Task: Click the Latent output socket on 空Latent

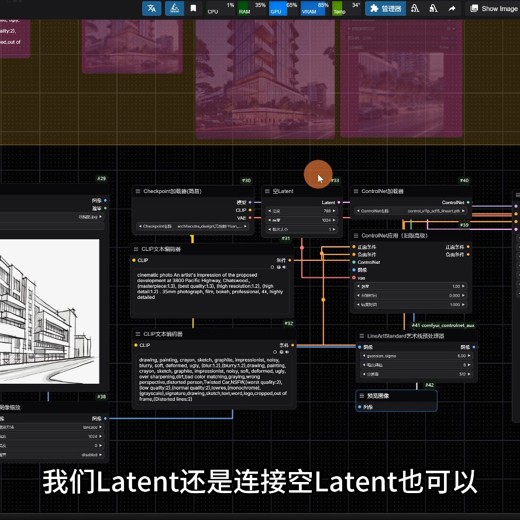Action: (x=339, y=202)
